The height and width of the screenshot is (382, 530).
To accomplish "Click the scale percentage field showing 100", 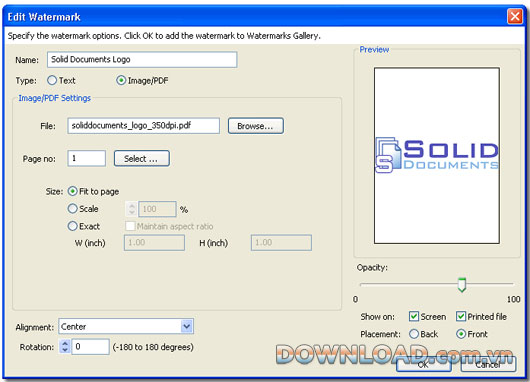I will (x=158, y=209).
